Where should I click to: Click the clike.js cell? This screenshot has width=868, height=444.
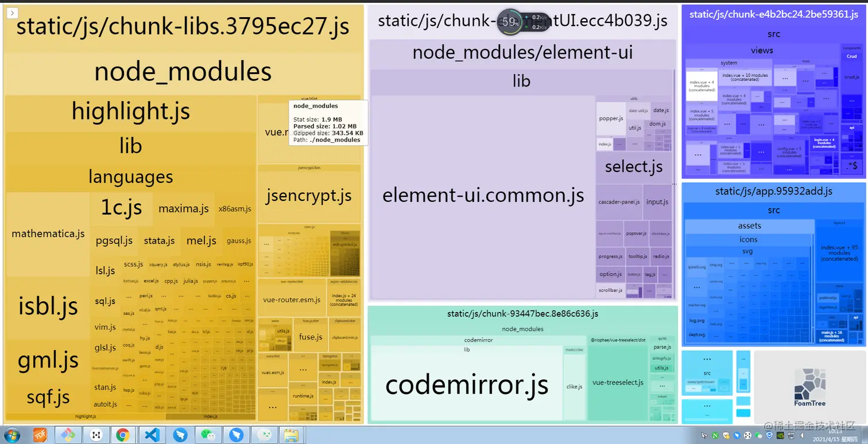click(574, 387)
